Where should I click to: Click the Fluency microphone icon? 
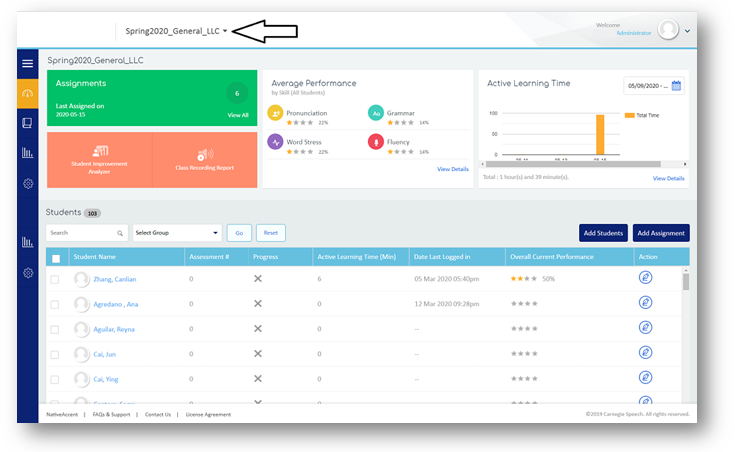(376, 142)
